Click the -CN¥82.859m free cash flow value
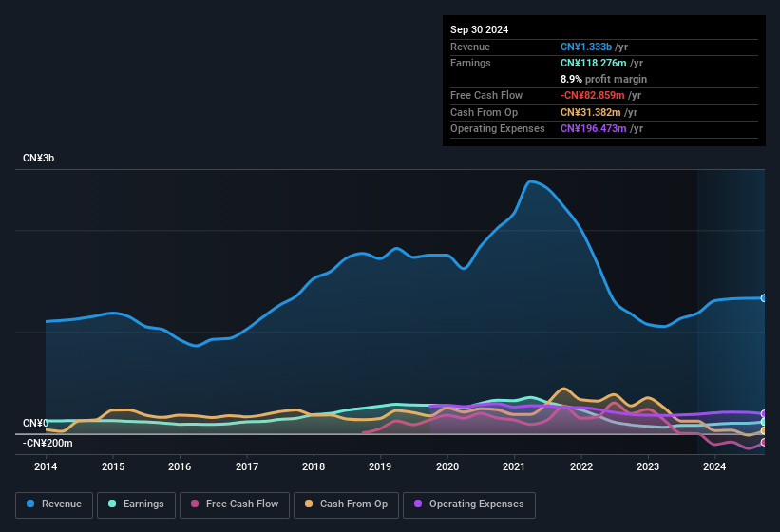780x532 pixels. point(593,95)
